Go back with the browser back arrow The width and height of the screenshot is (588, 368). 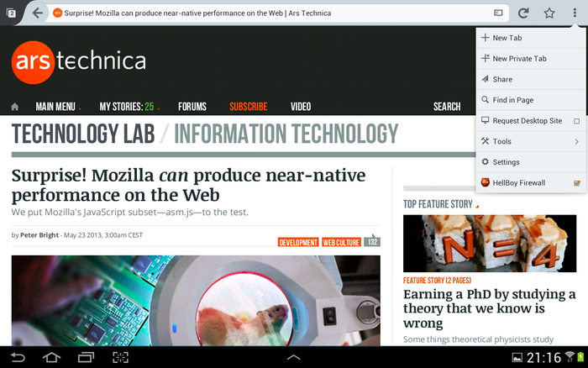pos(38,13)
